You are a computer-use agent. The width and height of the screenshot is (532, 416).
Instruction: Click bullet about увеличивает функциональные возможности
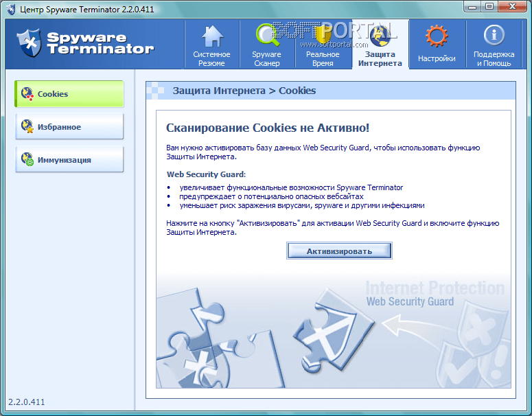[x=291, y=187]
